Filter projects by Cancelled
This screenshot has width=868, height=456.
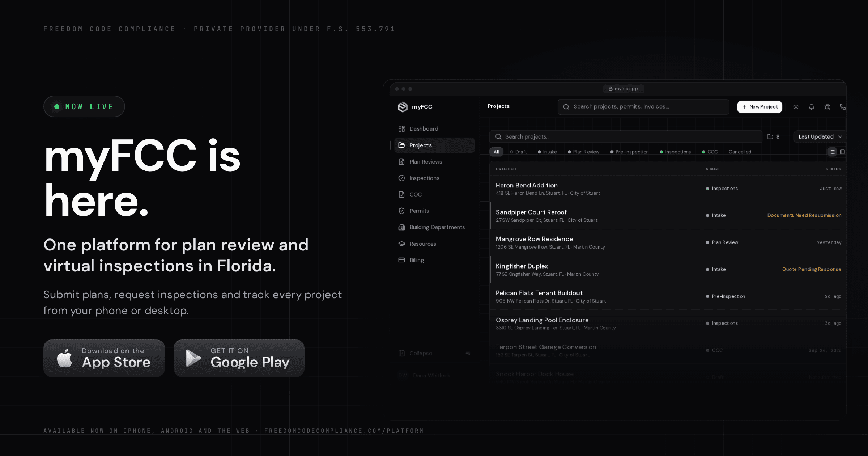pyautogui.click(x=740, y=152)
